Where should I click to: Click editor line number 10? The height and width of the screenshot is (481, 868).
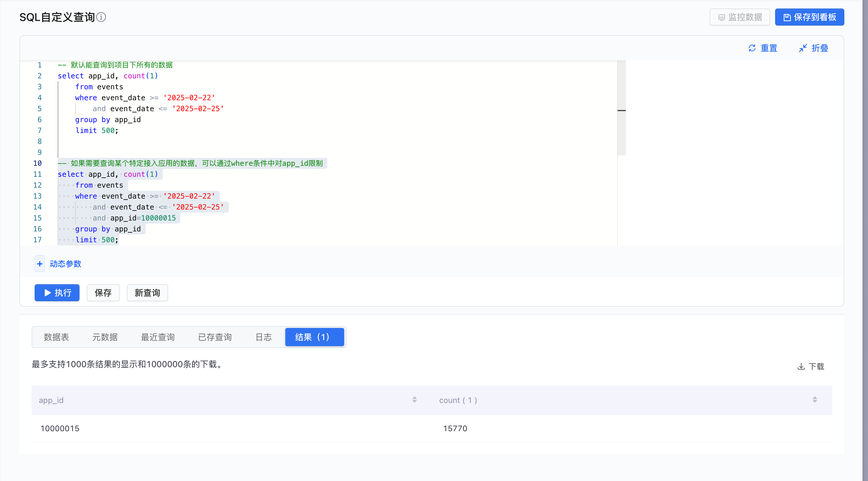37,163
